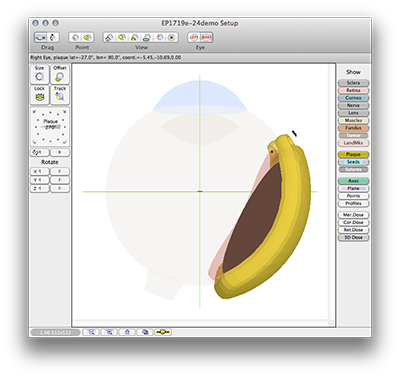
Task: Toggle Plane display
Action: coord(353,188)
